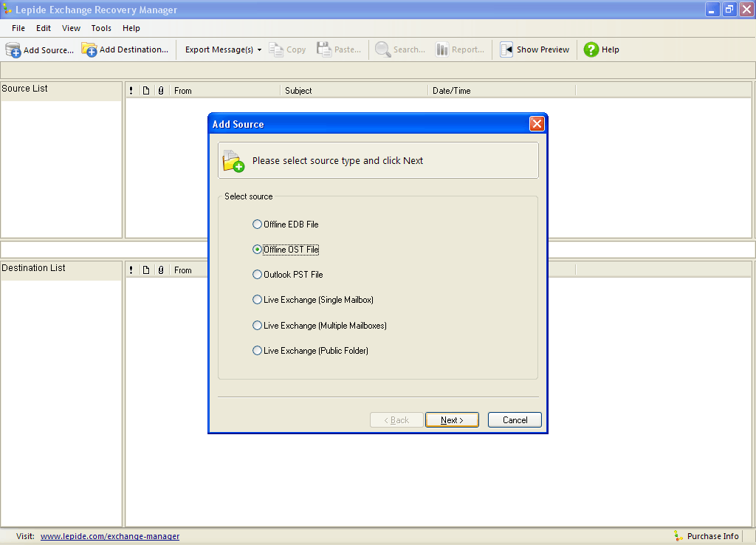Click the Source List panel header
756x545 pixels.
click(61, 90)
